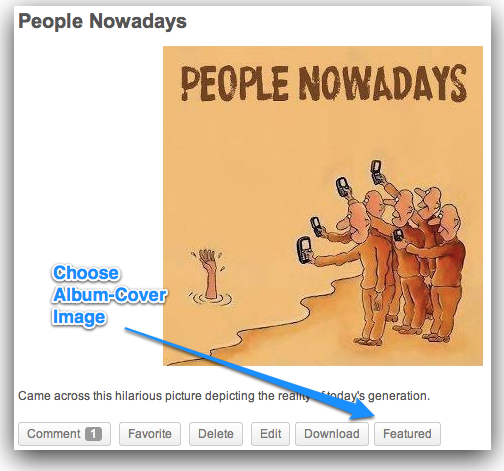Click the People Nowadays page title
Viewport: 504px width, 471px height.
[x=102, y=21]
